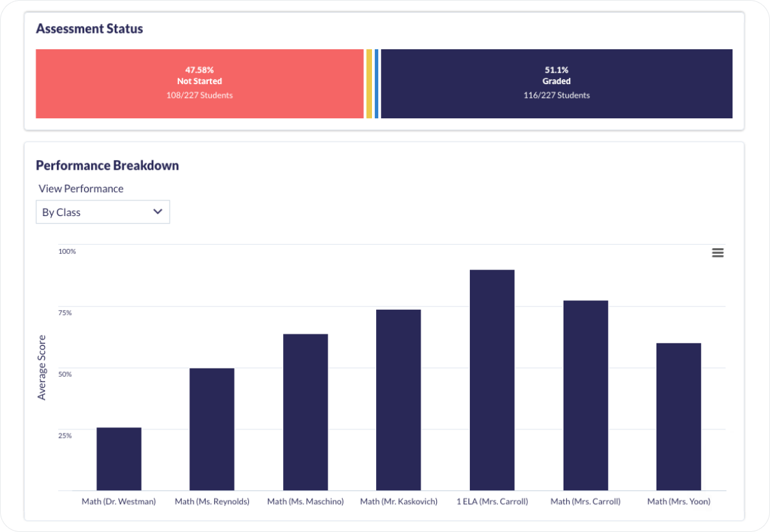Viewport: 770px width, 532px height.
Task: Click the dropdown chevron arrow
Action: tap(158, 212)
